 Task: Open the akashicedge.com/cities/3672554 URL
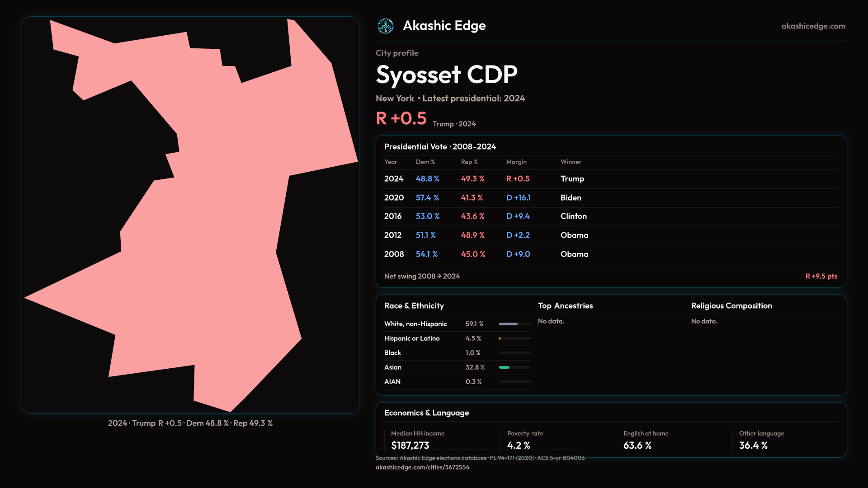tap(422, 467)
